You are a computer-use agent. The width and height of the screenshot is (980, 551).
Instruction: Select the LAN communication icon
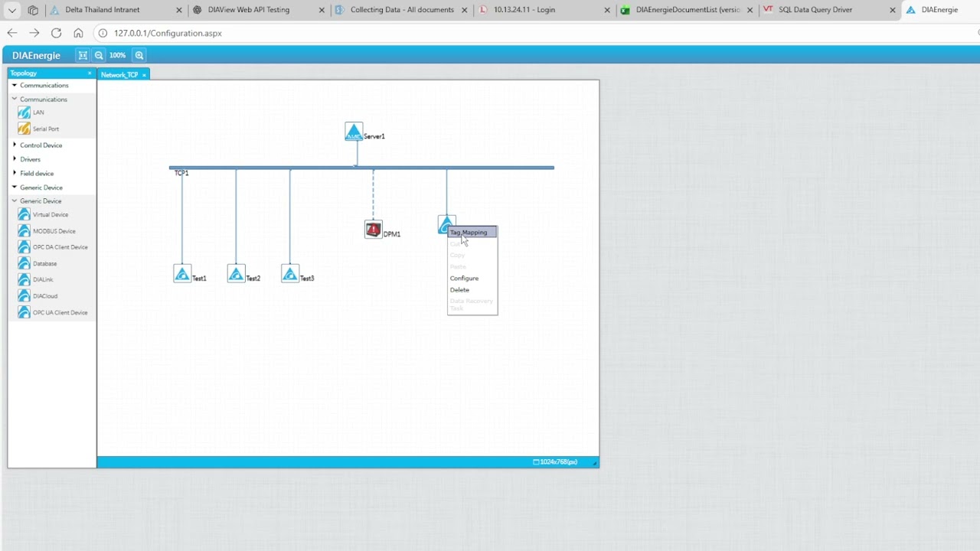(24, 112)
